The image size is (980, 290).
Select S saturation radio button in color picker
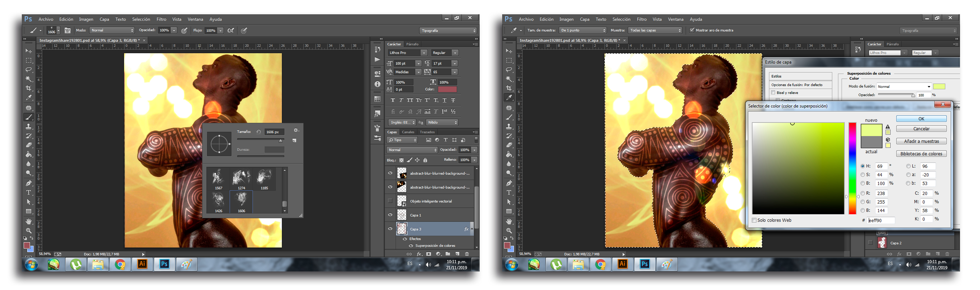tap(862, 175)
